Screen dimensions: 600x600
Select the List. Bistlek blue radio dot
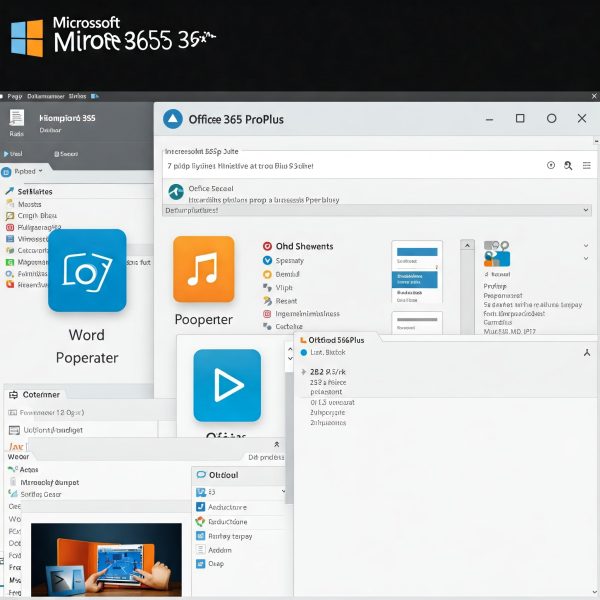pos(304,352)
